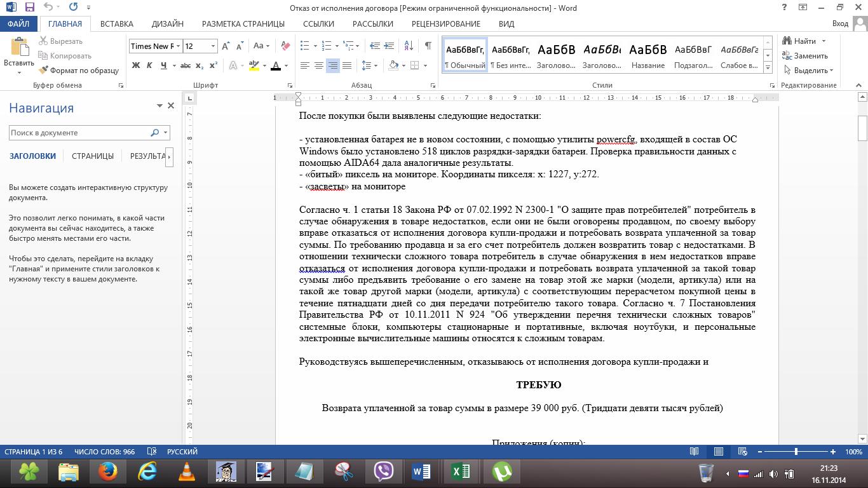Center align the text
The image size is (868, 488).
319,65
